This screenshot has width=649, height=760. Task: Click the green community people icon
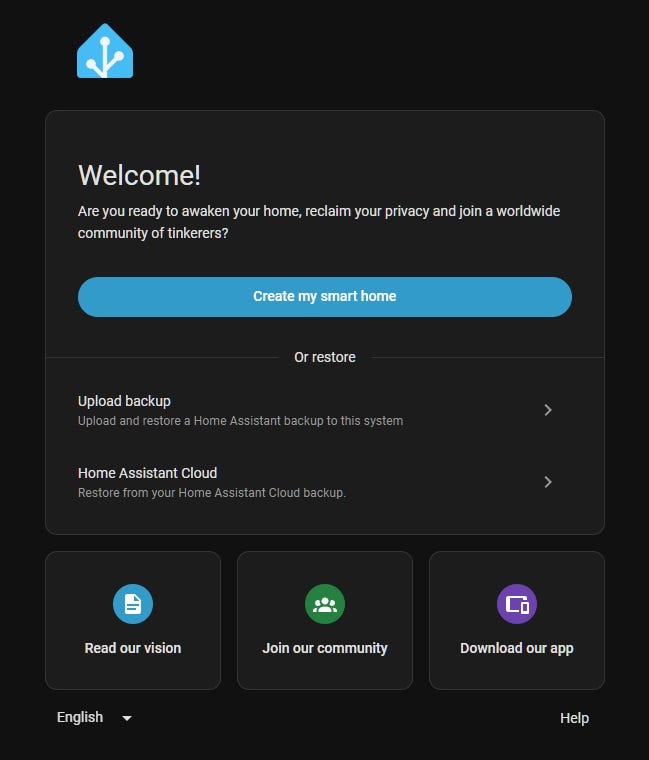[325, 604]
